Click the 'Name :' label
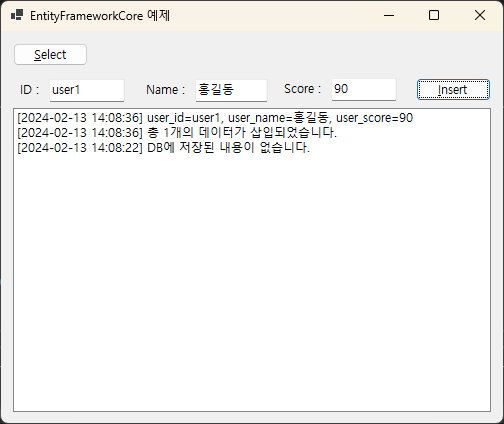The image size is (504, 424). coord(165,90)
